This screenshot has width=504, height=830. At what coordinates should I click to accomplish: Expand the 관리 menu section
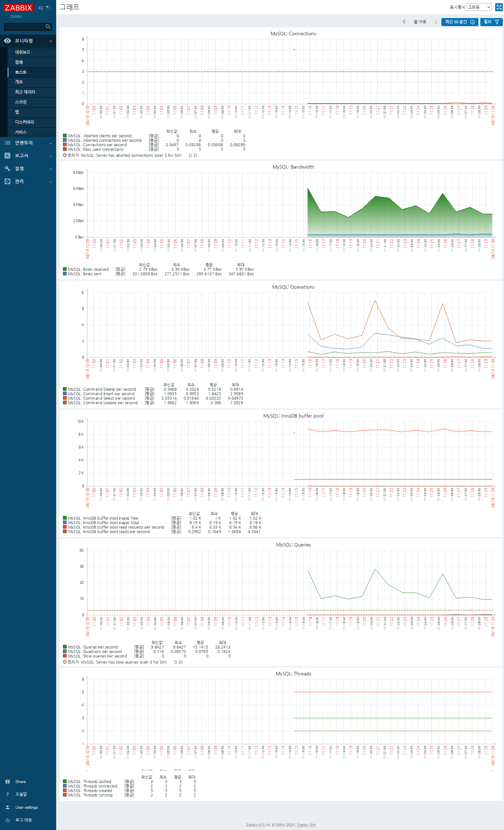tap(28, 181)
